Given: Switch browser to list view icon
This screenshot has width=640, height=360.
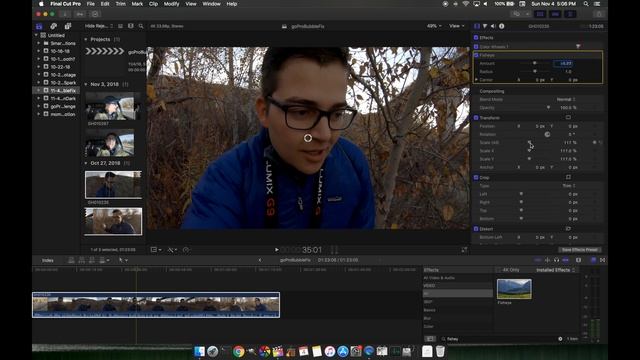Looking at the screenshot, I should pos(120,26).
